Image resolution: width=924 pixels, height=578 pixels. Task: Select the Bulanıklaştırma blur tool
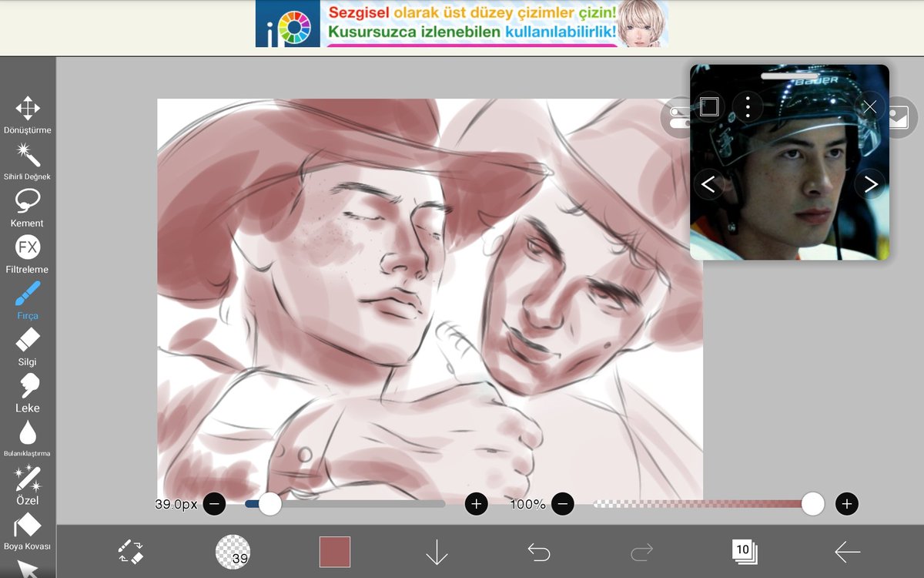click(28, 439)
